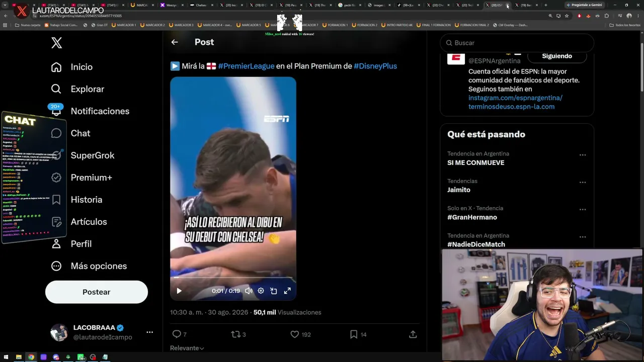644x362 pixels.
Task: Click the post timestamp 10:30 a. m.
Action: (209, 312)
